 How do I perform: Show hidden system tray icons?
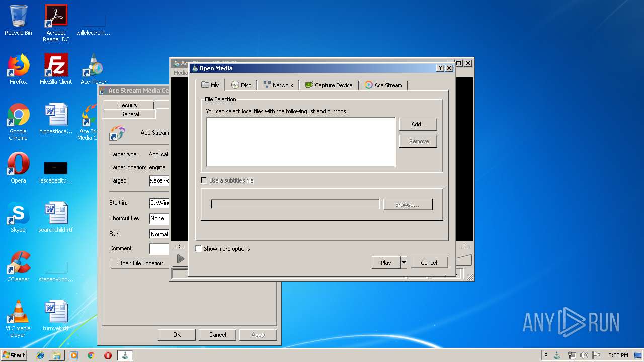(x=546, y=355)
